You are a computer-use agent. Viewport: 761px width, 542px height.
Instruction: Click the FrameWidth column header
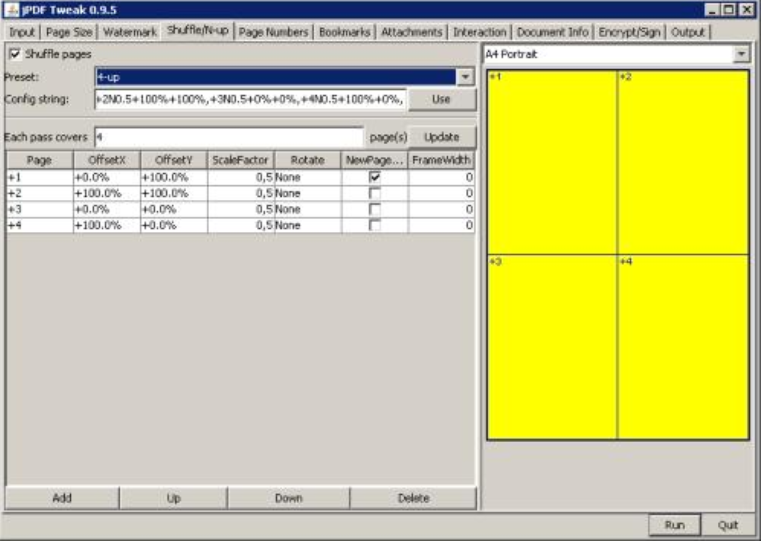[x=441, y=160]
